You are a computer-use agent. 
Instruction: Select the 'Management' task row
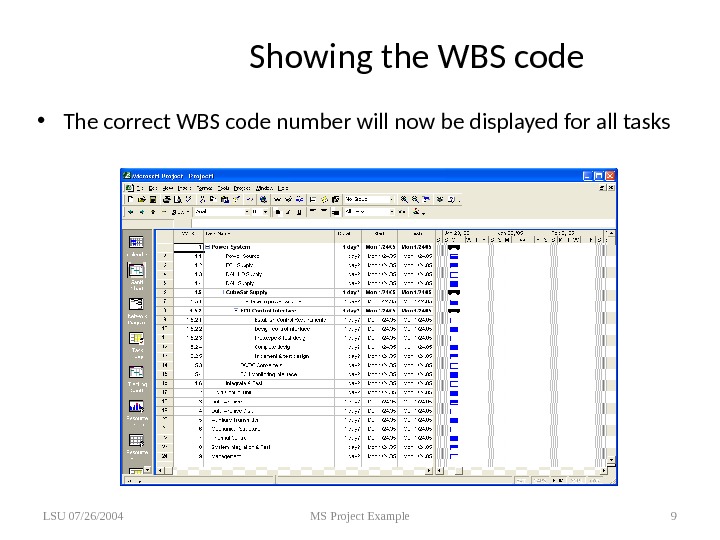click(x=294, y=456)
